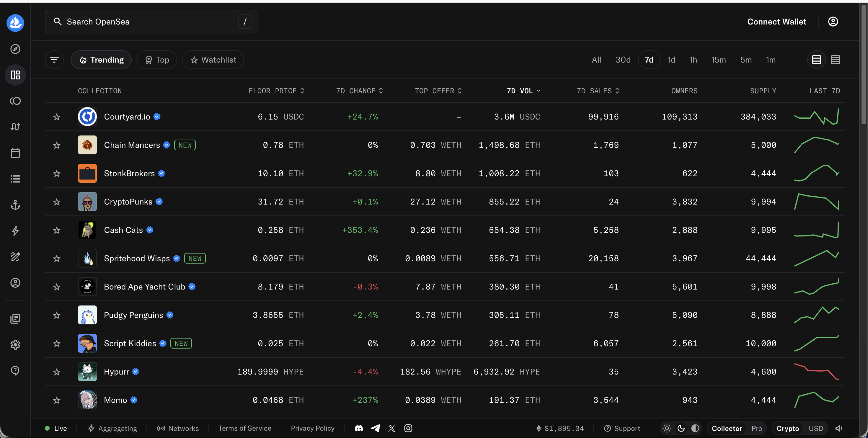
Task: Open OpenSea Discord link icon
Action: click(359, 428)
